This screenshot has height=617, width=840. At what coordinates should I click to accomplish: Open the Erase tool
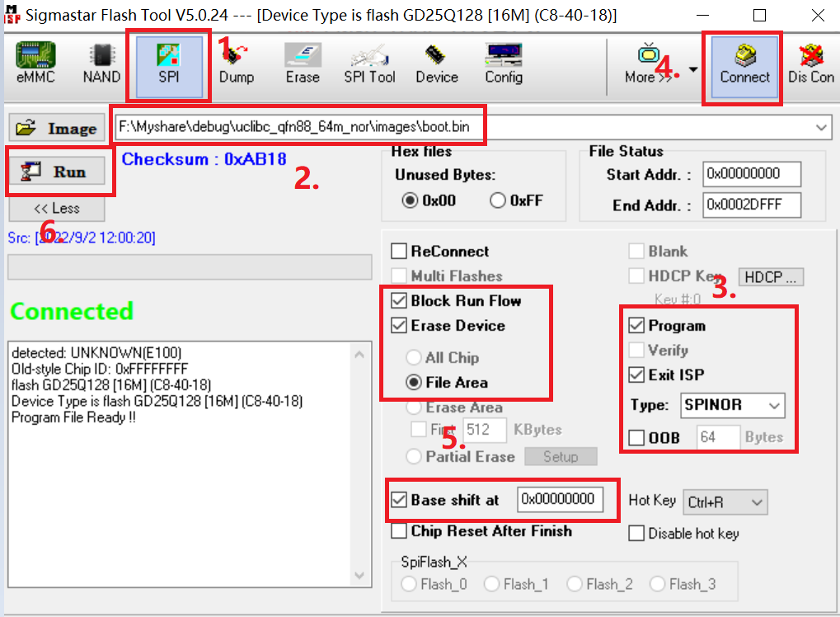pos(303,64)
